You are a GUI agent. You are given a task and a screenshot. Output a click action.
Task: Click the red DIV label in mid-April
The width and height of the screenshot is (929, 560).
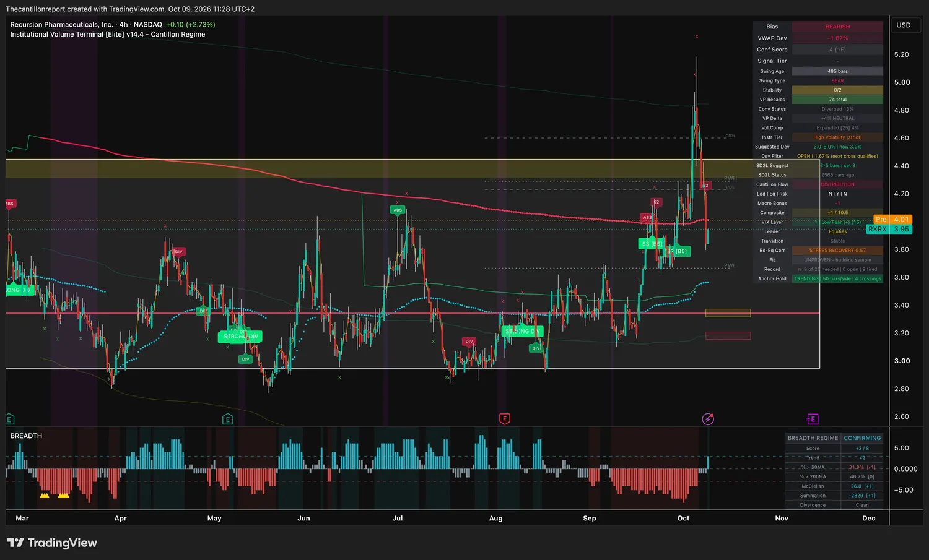(178, 251)
